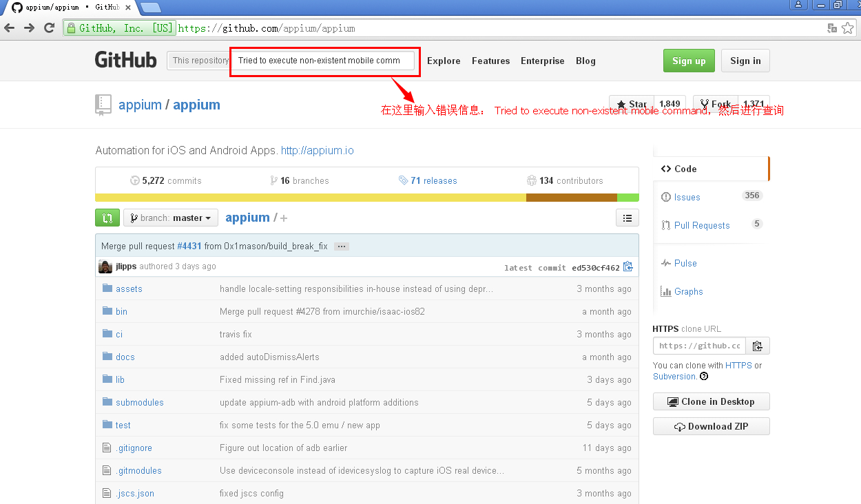This screenshot has height=504, width=861.
Task: Expand commit message with ellipsis button
Action: pyautogui.click(x=342, y=246)
